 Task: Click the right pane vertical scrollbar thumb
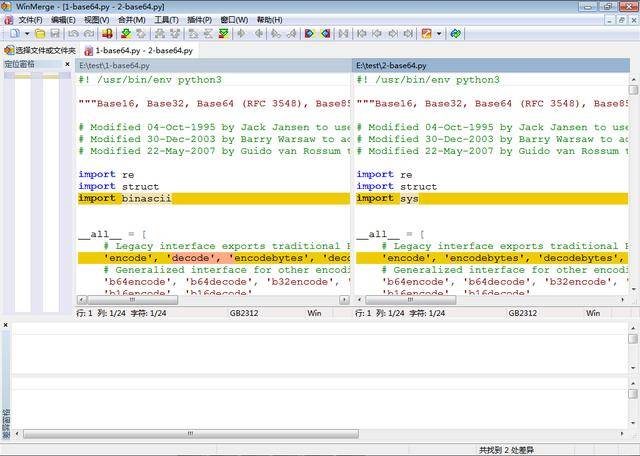pos(633,90)
